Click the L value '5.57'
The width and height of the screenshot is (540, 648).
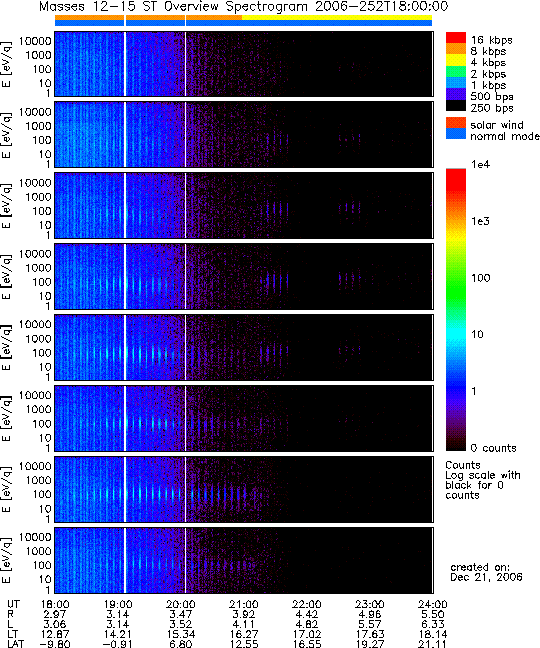tap(370, 624)
